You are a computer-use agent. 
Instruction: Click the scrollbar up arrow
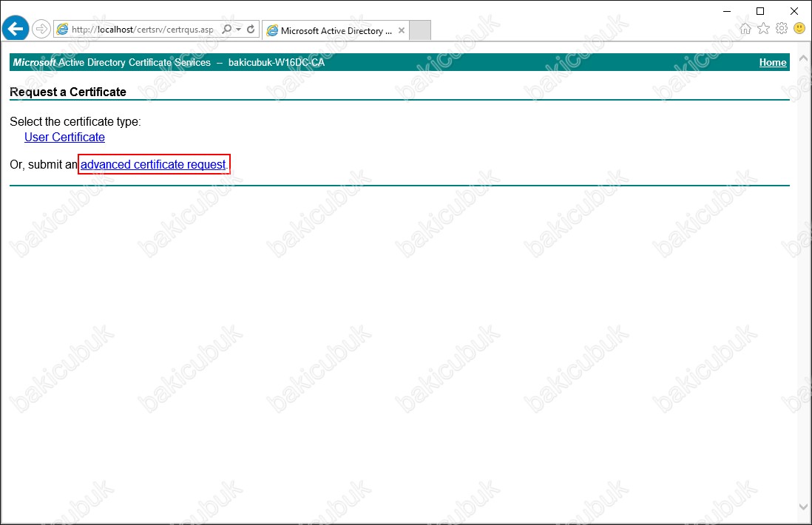coord(803,58)
